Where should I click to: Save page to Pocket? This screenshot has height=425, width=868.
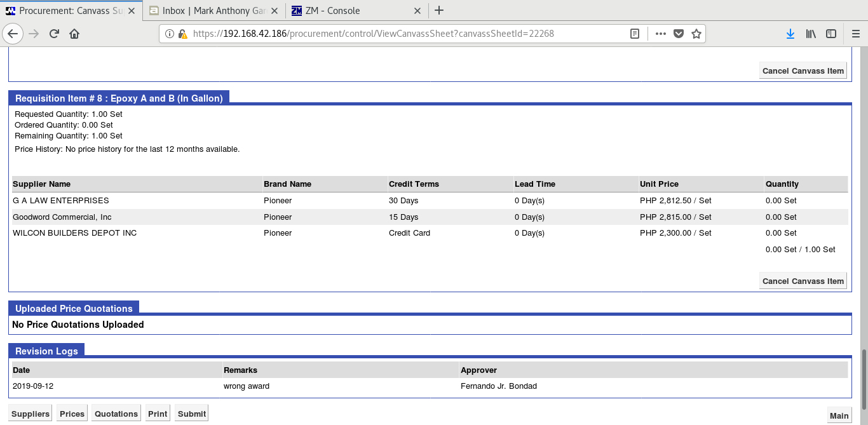pos(679,34)
